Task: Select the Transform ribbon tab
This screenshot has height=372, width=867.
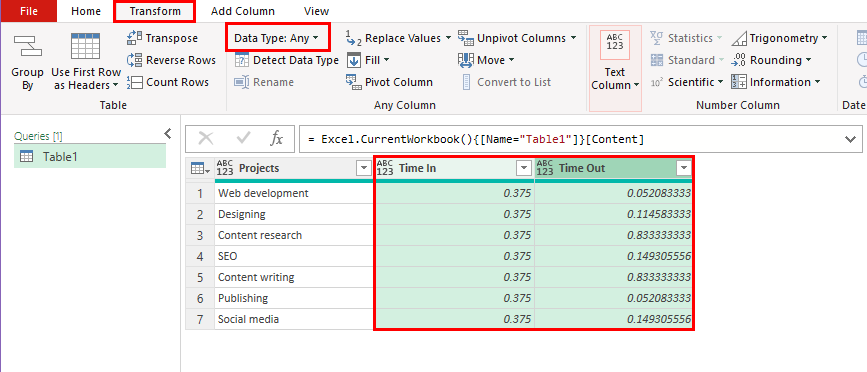Action: point(155,11)
